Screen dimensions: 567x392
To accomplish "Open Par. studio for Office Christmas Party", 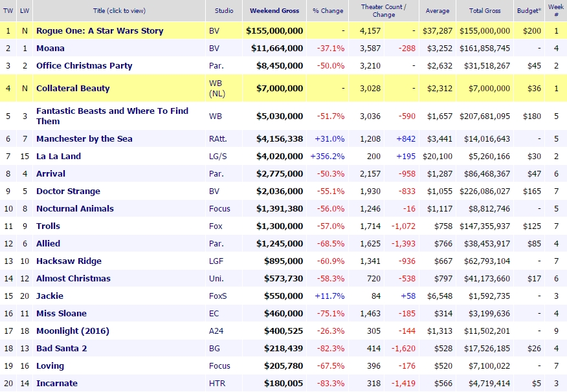I will click(216, 66).
